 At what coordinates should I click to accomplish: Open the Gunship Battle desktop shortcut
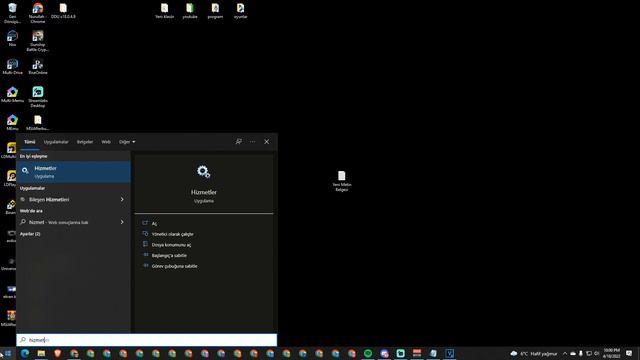(38, 41)
